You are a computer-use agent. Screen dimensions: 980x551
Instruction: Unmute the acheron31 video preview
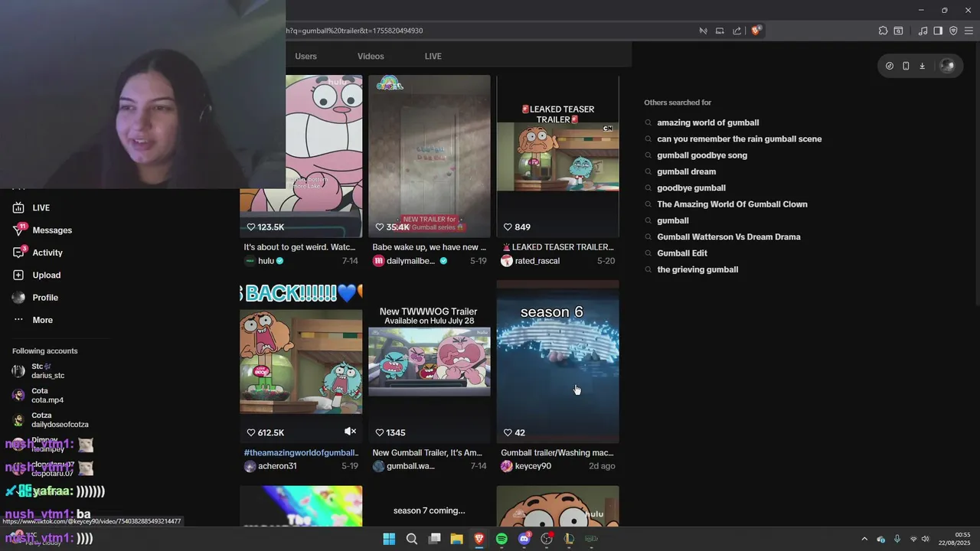coord(350,432)
